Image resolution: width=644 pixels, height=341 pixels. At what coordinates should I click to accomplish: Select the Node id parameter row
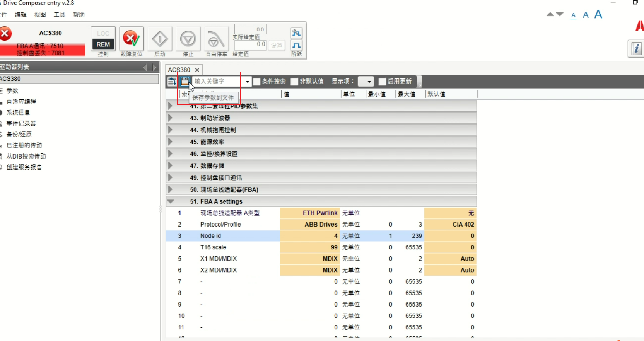tap(321, 236)
